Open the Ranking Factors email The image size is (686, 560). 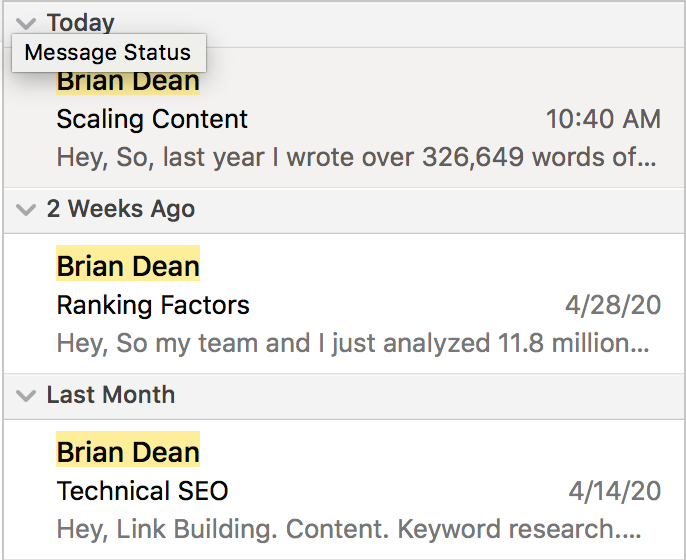point(153,305)
